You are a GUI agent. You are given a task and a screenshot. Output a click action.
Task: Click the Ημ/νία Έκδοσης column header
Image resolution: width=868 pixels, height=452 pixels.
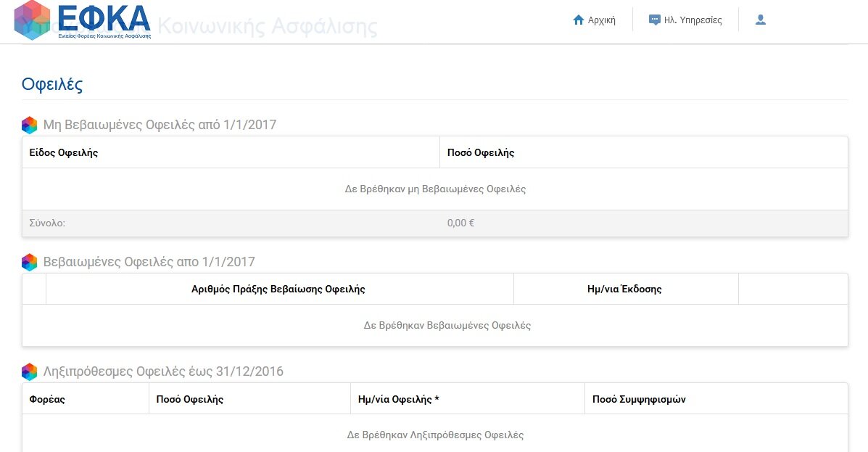pyautogui.click(x=624, y=289)
